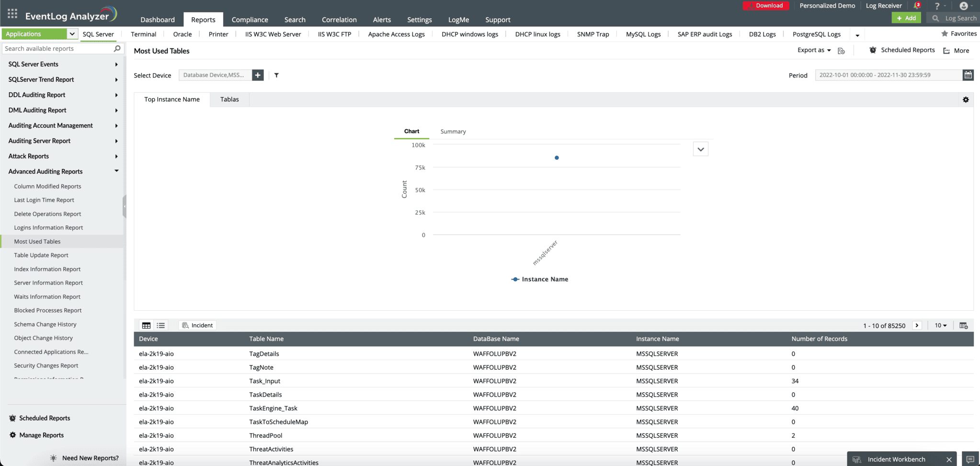Select the Oracle log source tab

point(182,34)
